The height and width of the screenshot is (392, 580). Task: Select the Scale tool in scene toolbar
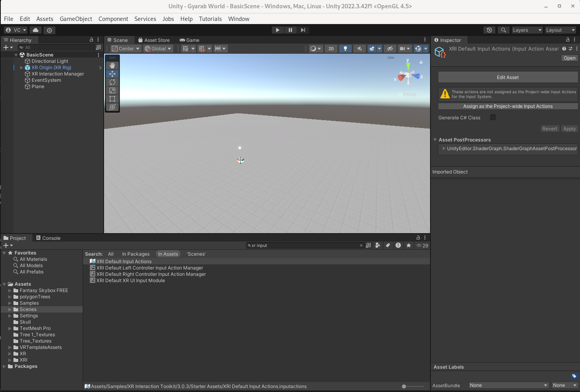pos(112,90)
